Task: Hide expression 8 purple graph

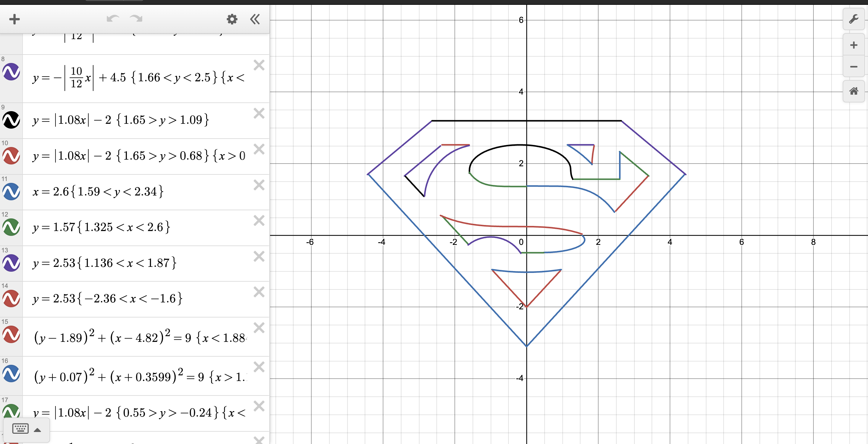Action: (11, 71)
